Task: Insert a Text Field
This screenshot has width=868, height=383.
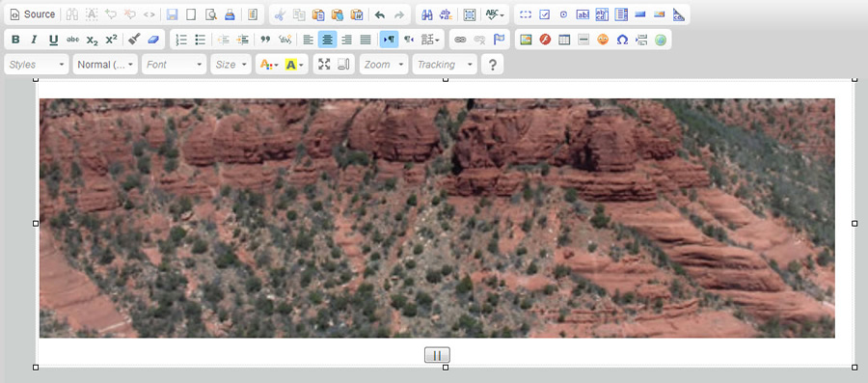Action: [583, 14]
